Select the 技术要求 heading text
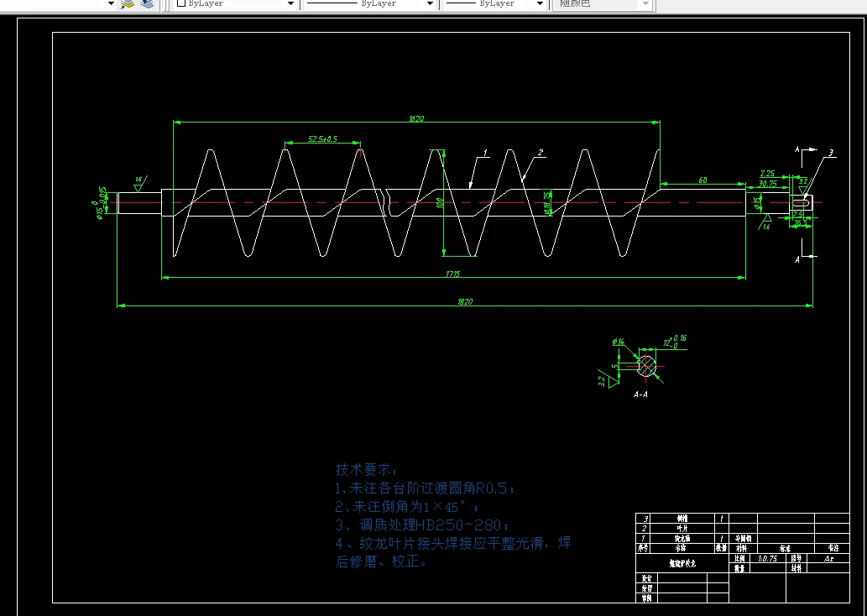This screenshot has width=867, height=616. (x=366, y=469)
